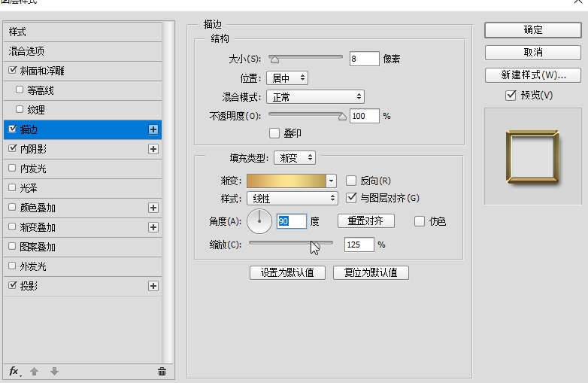Uncheck the 描边 effect checkbox
Image resolution: width=588 pixels, height=383 pixels.
click(12, 129)
